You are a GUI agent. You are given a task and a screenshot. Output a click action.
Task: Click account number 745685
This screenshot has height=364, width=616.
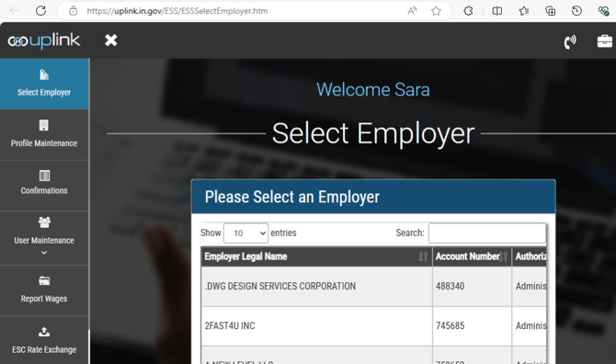[x=450, y=326]
